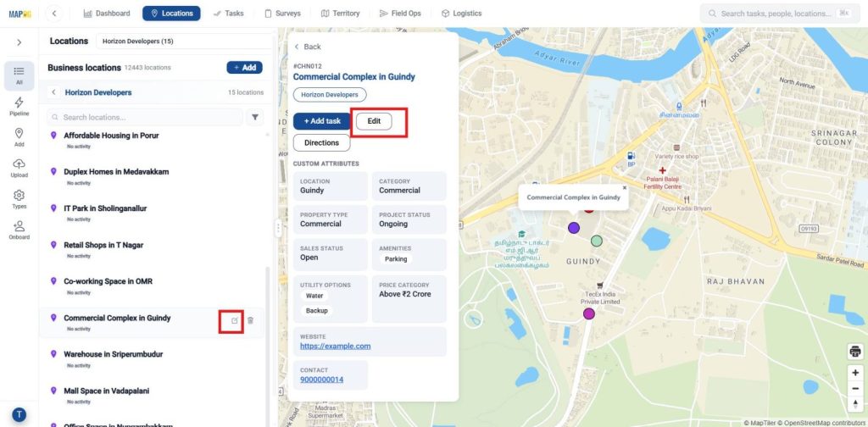Close the Commercial Complex map popup

click(x=625, y=188)
